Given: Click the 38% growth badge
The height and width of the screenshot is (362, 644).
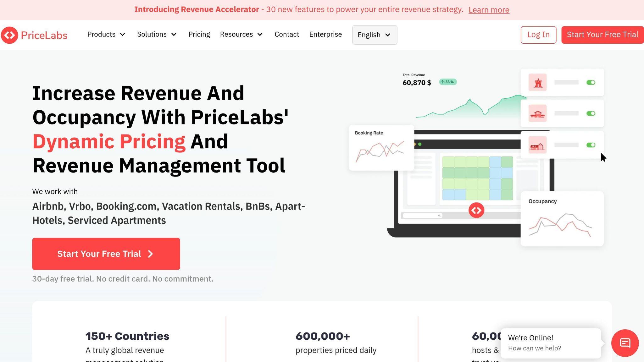Looking at the screenshot, I should [448, 82].
